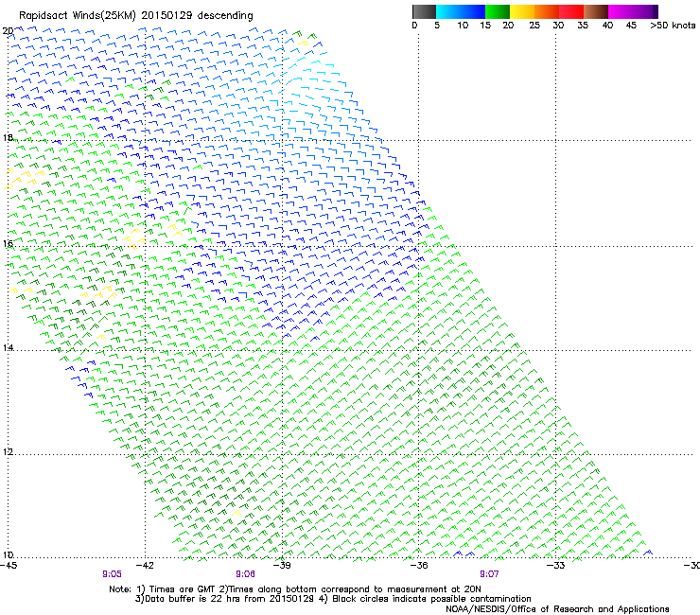Click the purple time marker '9:07'

[489, 574]
